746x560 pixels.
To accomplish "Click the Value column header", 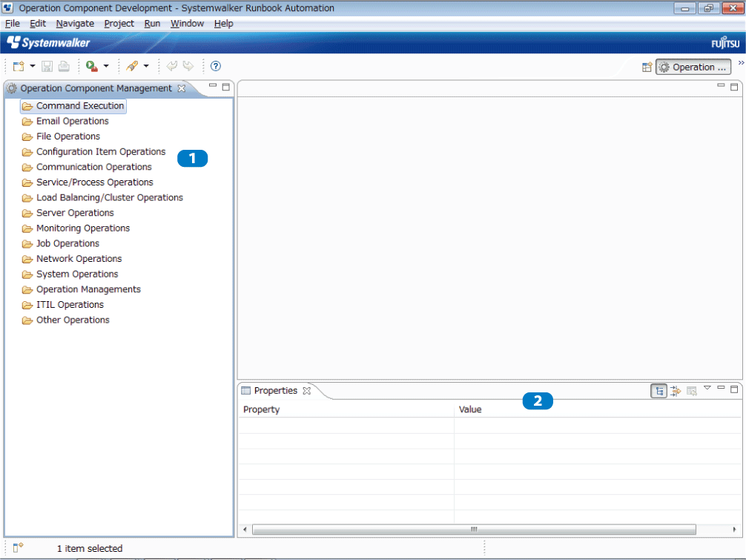I will 598,409.
